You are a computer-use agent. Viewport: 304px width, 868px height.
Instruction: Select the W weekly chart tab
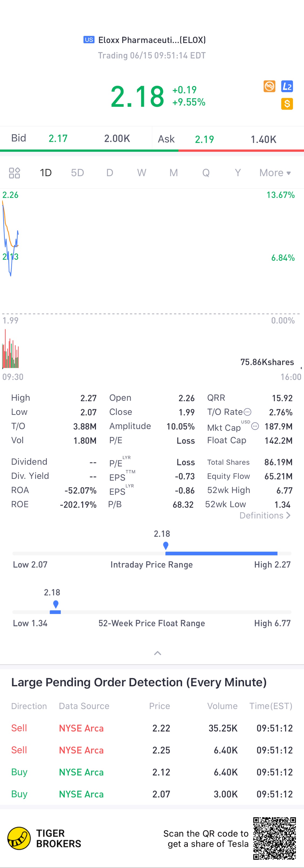(x=142, y=173)
